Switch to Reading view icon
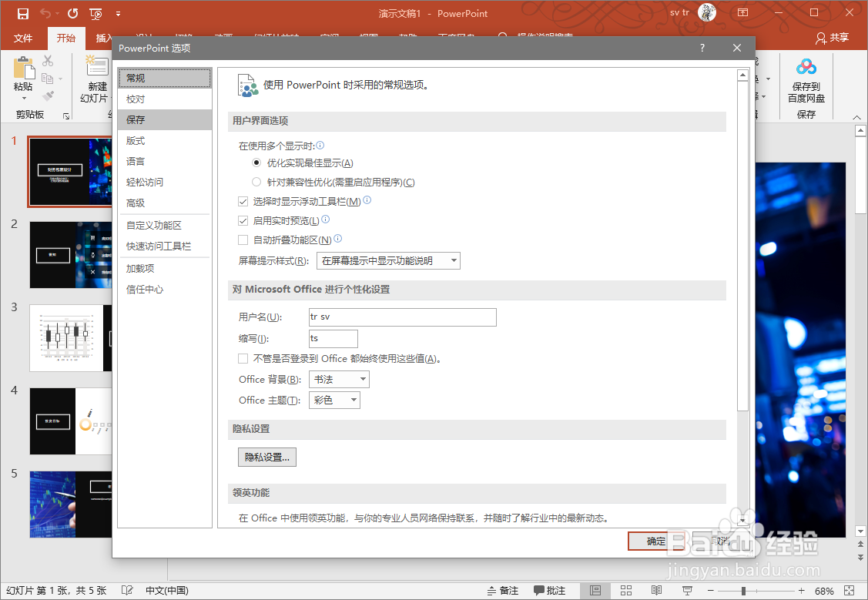The width and height of the screenshot is (868, 600). tap(656, 591)
